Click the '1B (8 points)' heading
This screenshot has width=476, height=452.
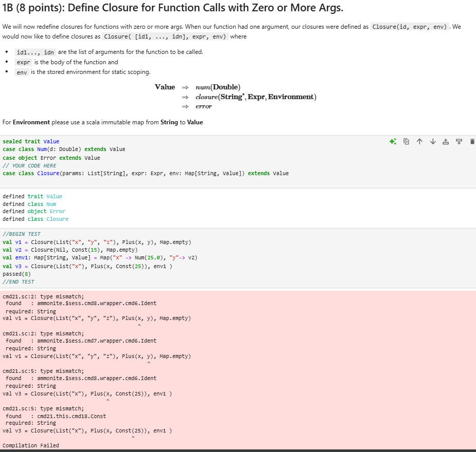click(173, 8)
